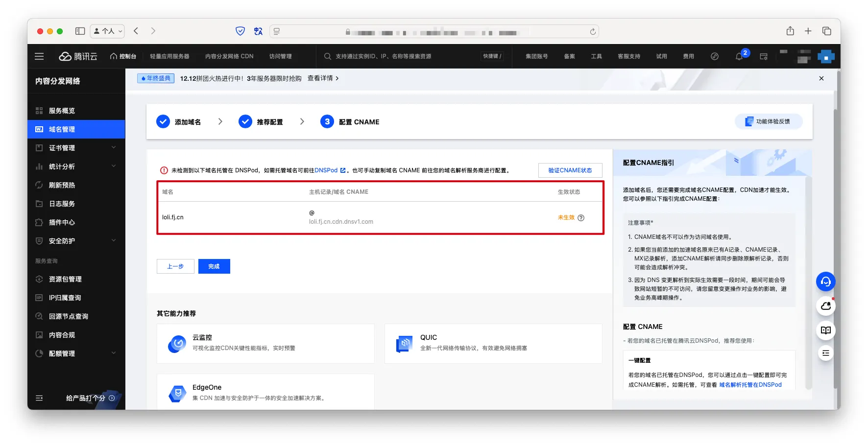Expand the 统计分析 sidebar section
Viewport: 868px width, 446px height.
tap(76, 166)
